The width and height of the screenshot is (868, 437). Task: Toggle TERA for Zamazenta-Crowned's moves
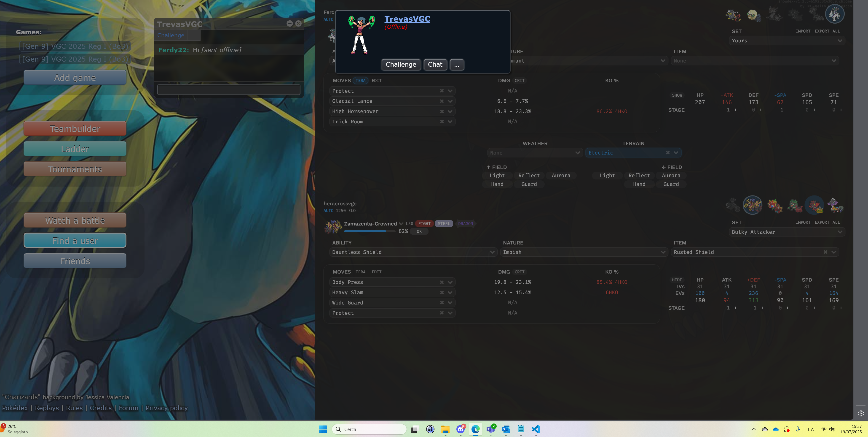click(360, 272)
